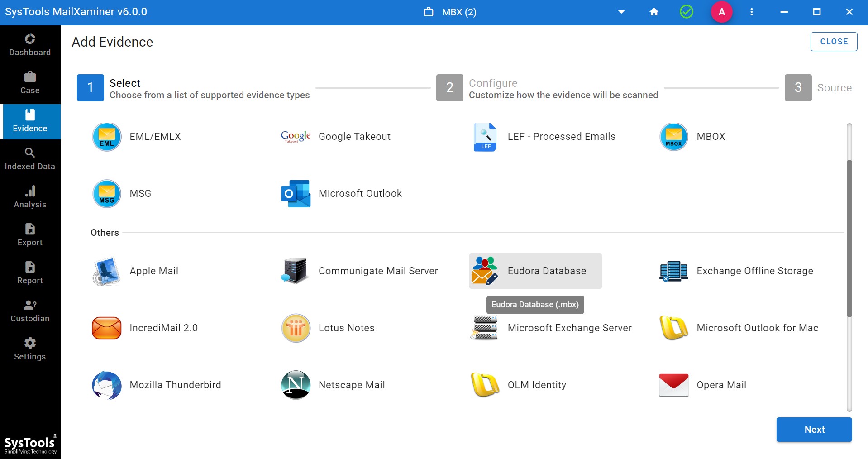Open Settings in the sidebar
The image size is (868, 459).
30,349
